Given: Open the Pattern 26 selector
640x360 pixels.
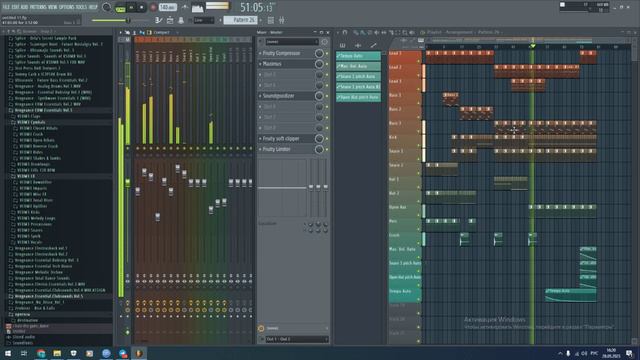Looking at the screenshot, I should 240,20.
